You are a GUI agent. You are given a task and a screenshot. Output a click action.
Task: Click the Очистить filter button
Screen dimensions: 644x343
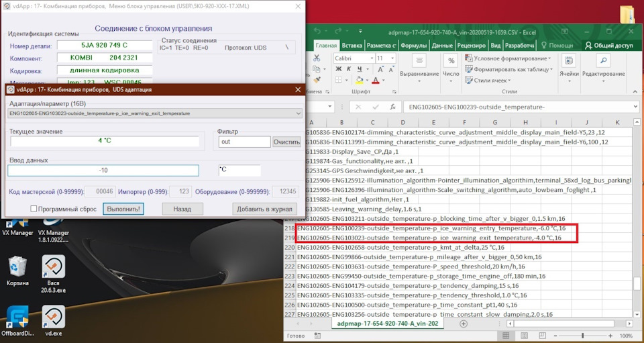click(x=286, y=142)
